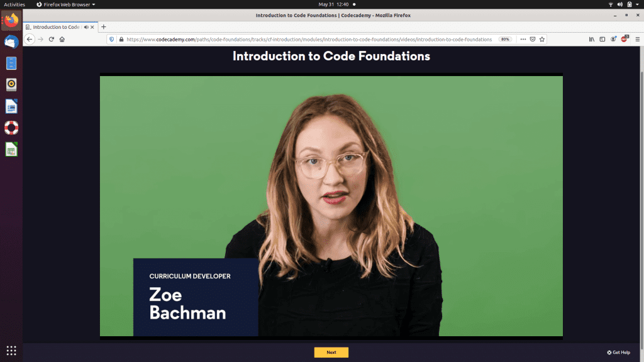The height and width of the screenshot is (362, 644).
Task: Open the Firefox home page
Action: click(x=62, y=40)
